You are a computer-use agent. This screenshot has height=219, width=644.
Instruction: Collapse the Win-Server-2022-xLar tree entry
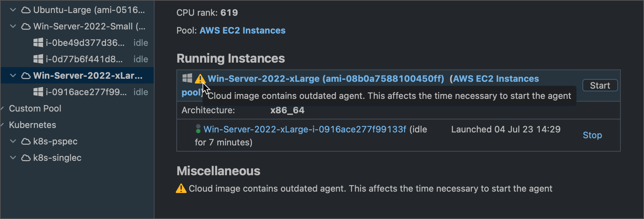click(12, 75)
